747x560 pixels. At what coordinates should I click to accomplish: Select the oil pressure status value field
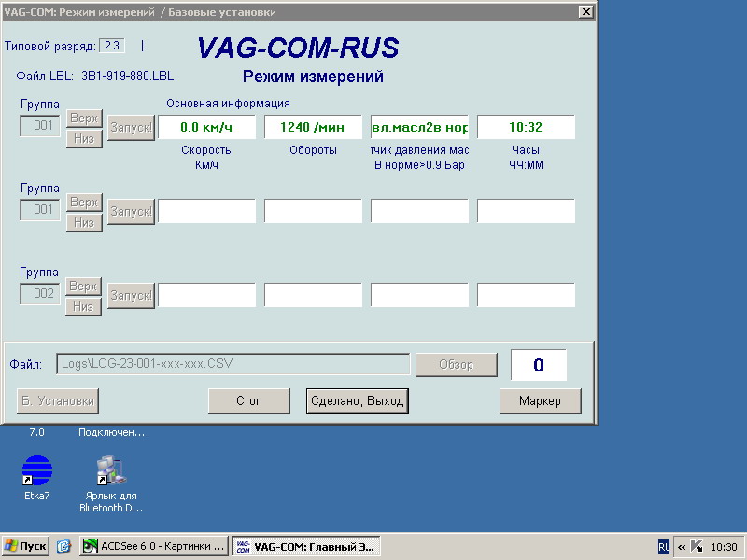coord(419,127)
